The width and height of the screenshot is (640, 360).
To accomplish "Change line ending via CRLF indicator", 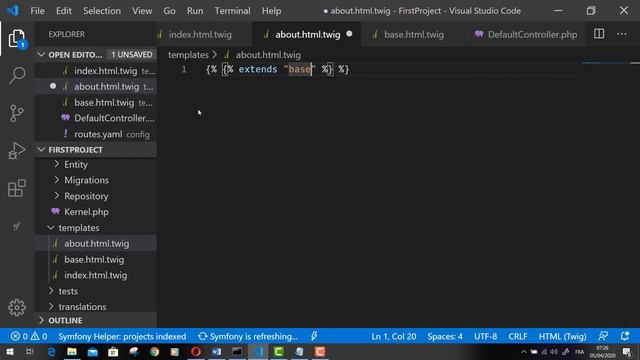I will [518, 336].
